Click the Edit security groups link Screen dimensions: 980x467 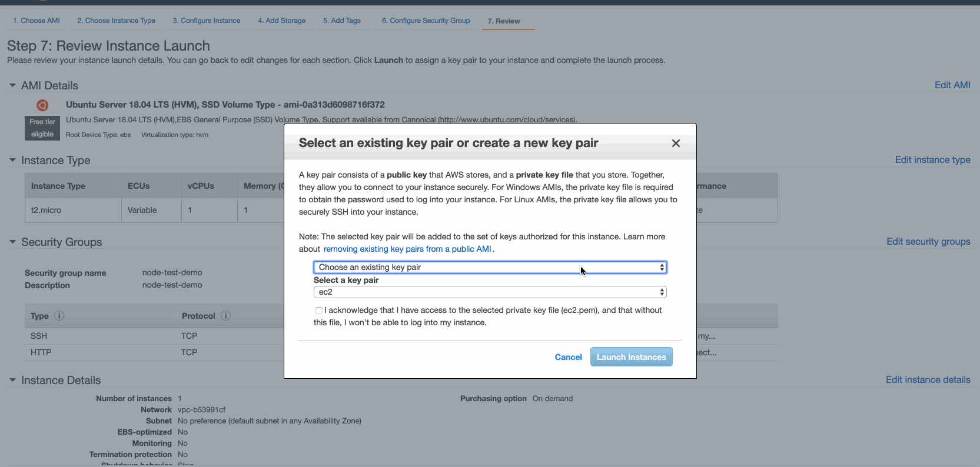click(x=928, y=241)
